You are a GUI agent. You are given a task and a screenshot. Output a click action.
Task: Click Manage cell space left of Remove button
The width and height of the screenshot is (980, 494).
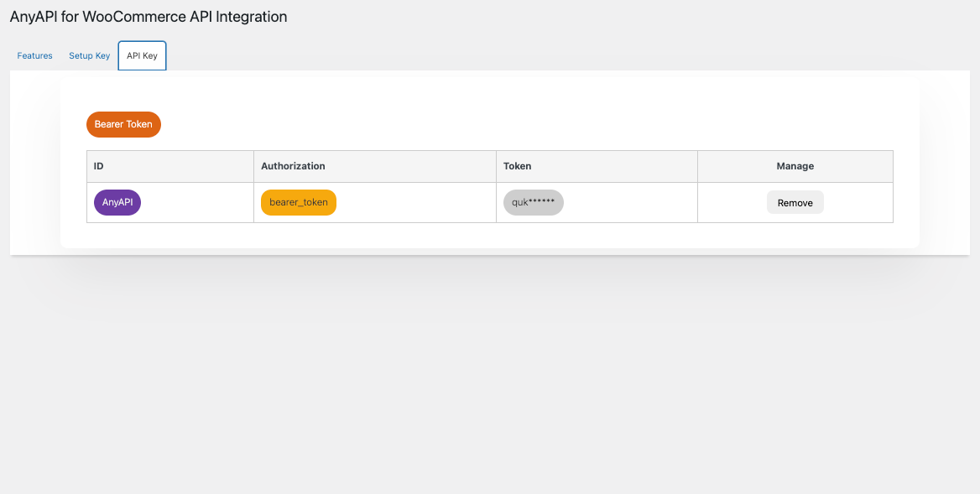(730, 203)
